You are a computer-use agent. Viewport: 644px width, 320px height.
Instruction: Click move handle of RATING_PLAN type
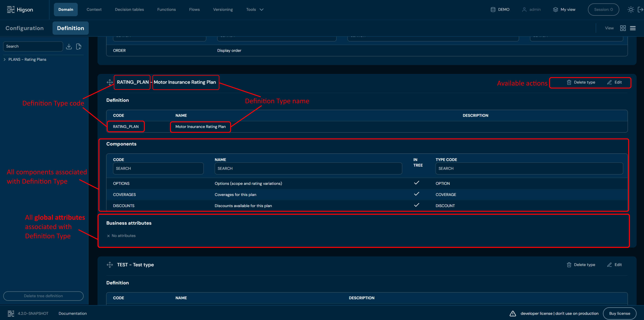pos(110,82)
